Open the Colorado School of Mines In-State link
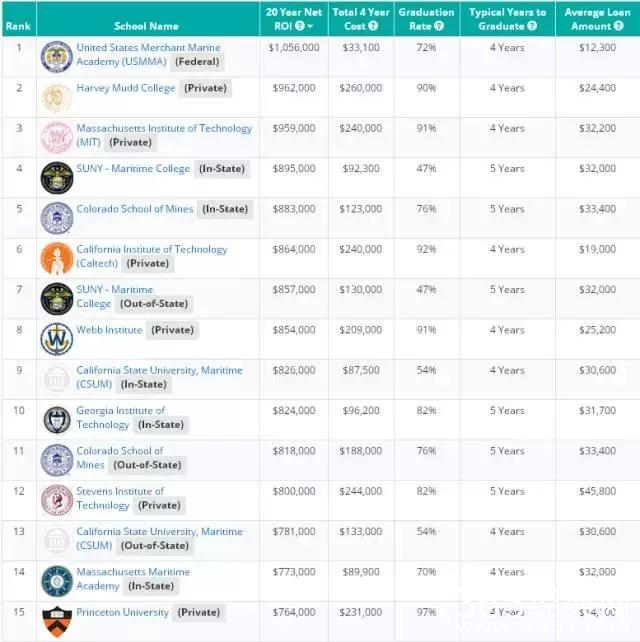640x642 pixels. (x=136, y=209)
